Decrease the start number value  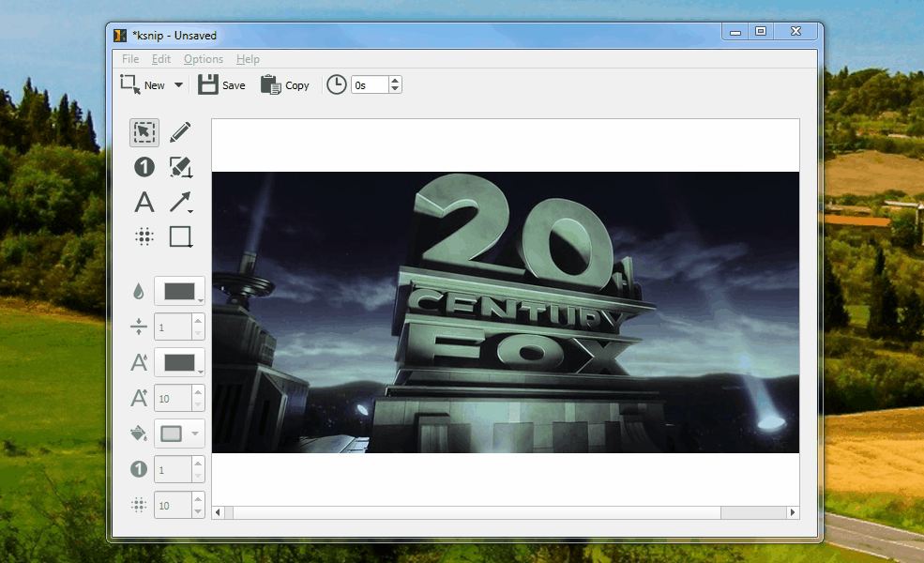point(198,476)
